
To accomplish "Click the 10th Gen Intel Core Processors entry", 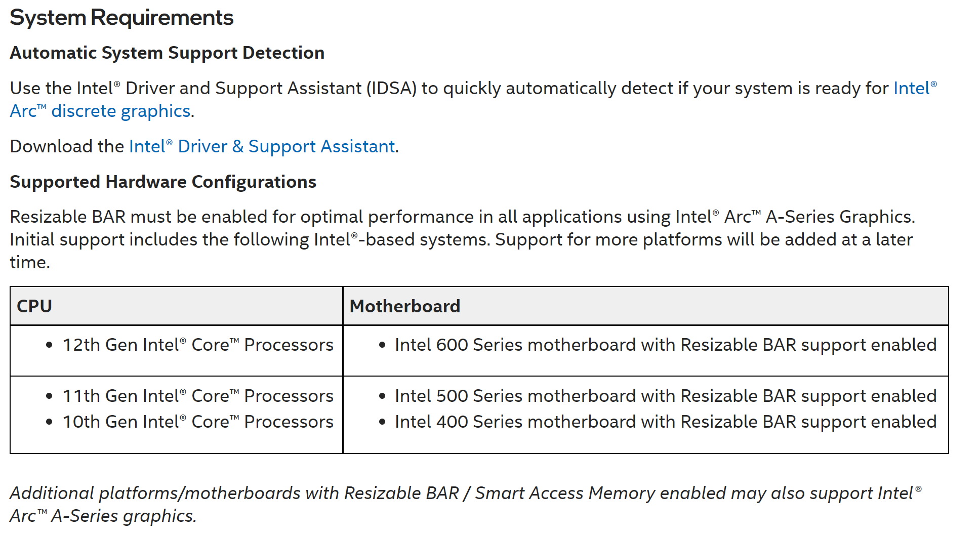I will [197, 422].
